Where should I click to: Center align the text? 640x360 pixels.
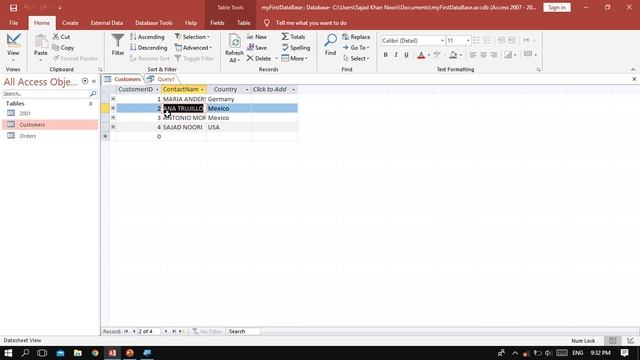(x=483, y=55)
